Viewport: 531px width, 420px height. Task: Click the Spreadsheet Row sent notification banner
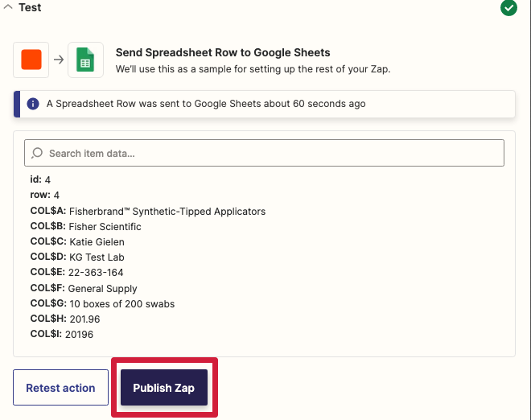pos(264,104)
